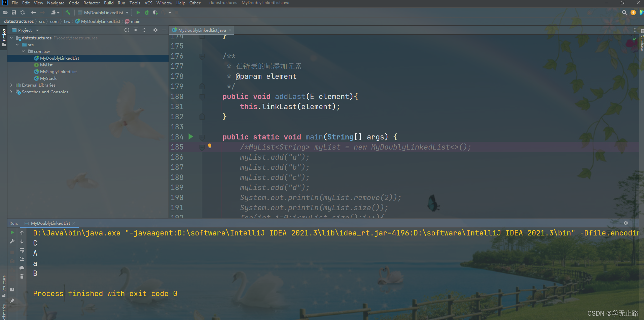Click the green run gutter arrow at line 184
This screenshot has width=644, height=320.
pyautogui.click(x=191, y=136)
